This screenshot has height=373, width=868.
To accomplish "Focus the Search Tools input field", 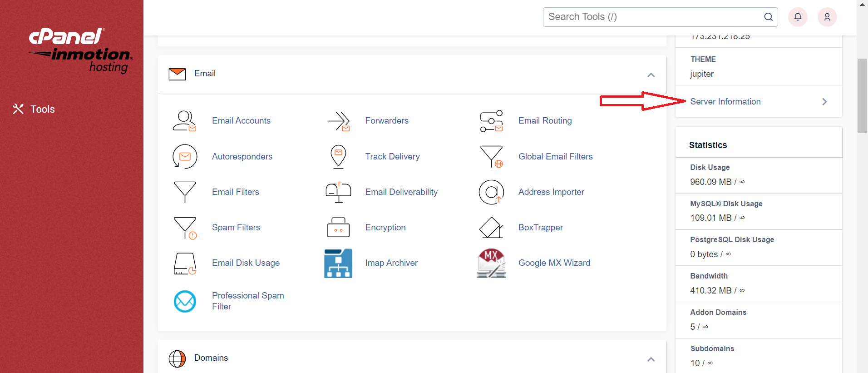I will pos(654,17).
